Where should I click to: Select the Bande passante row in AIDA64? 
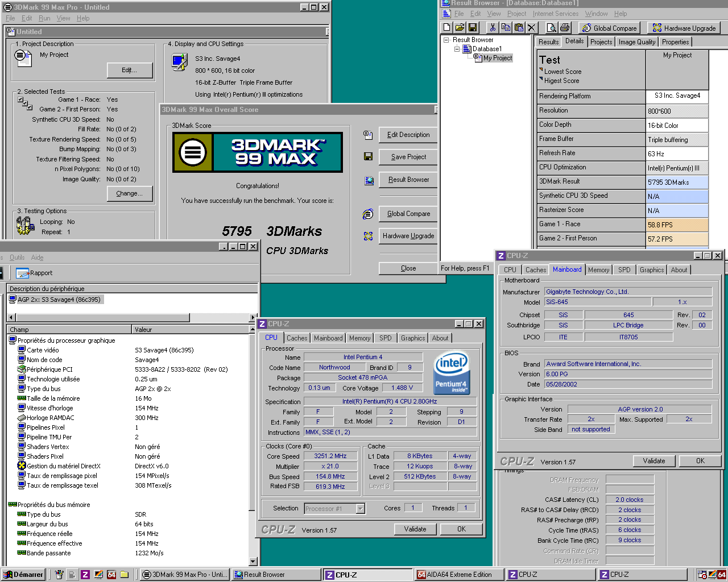coord(129,553)
